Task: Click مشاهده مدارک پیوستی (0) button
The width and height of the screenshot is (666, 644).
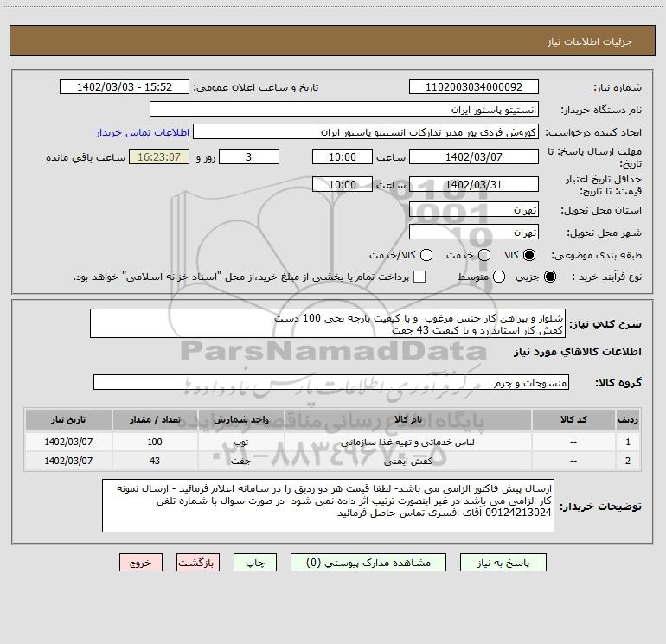Action: [x=368, y=563]
